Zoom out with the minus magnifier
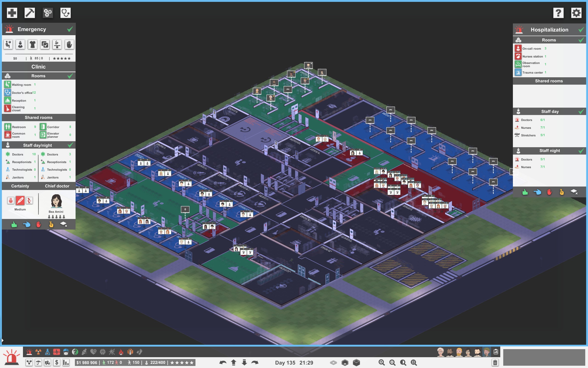 [392, 363]
